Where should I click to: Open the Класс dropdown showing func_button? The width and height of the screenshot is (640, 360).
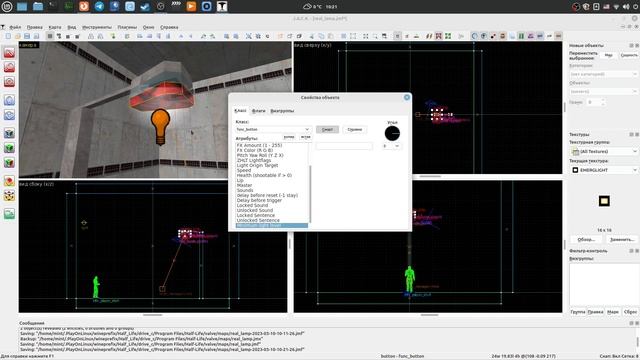click(x=273, y=129)
